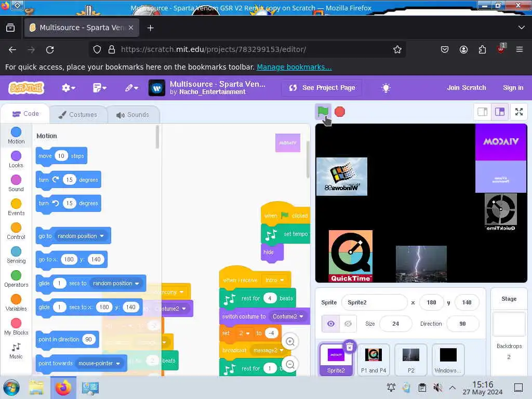Open 'switch costume to Costume2' dropdown
The height and width of the screenshot is (399, 532).
301,316
